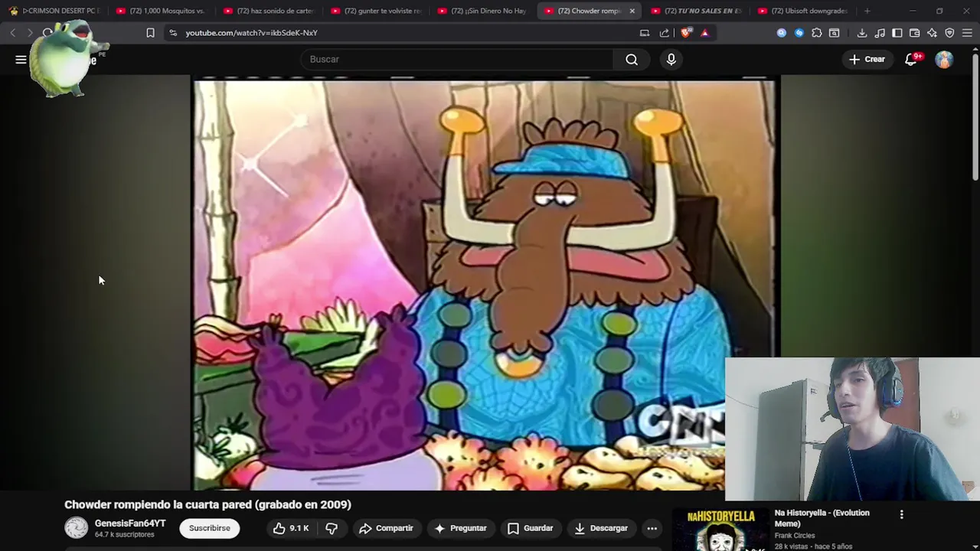Open Brave Wallet icon
The width and height of the screenshot is (980, 551).
pos(914,33)
